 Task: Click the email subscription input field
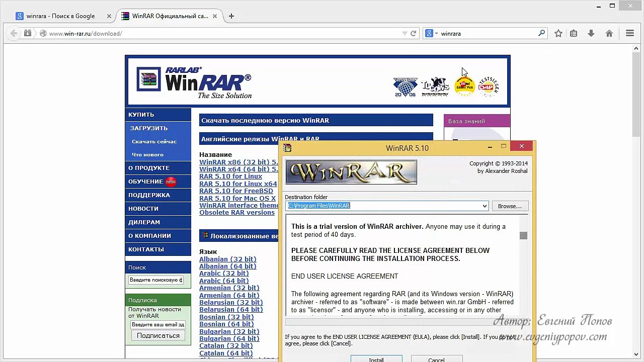click(x=158, y=325)
